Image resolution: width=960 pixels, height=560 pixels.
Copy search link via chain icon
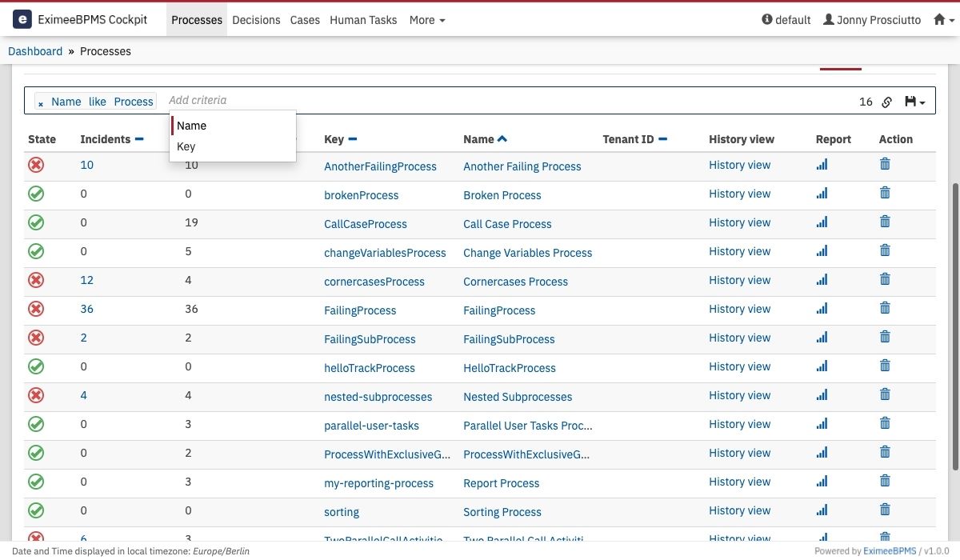(886, 102)
